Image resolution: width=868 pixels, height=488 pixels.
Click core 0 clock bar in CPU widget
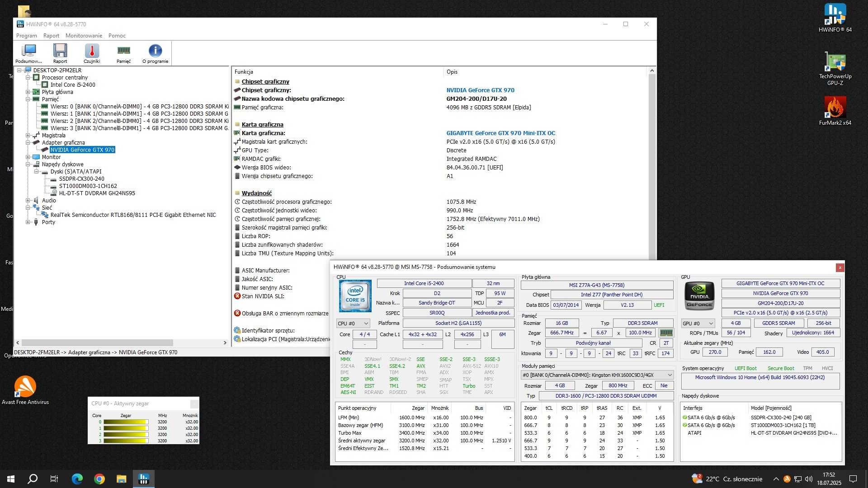(126, 422)
